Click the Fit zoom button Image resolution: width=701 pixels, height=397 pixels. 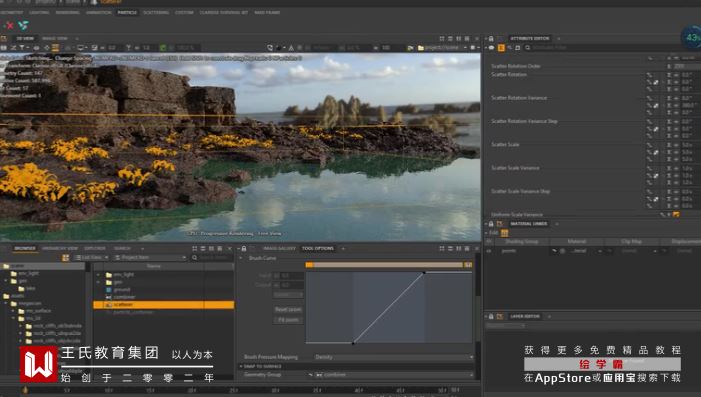coord(288,320)
